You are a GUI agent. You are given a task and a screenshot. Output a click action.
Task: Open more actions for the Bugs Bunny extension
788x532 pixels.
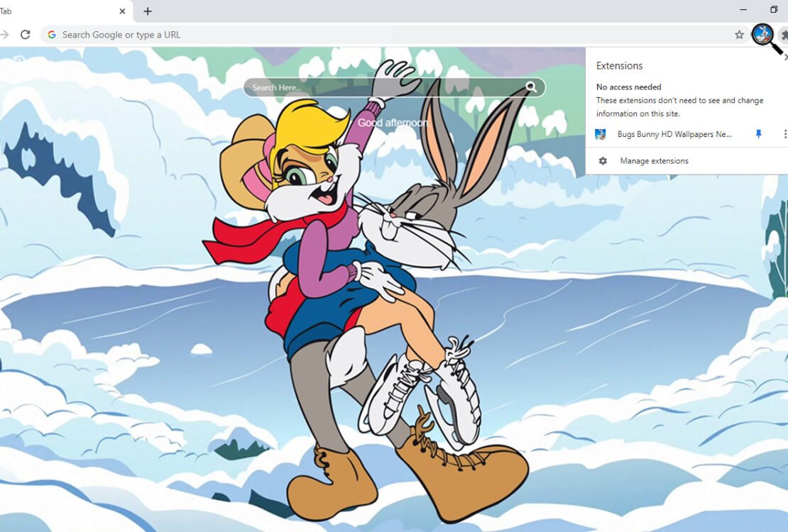pos(784,134)
